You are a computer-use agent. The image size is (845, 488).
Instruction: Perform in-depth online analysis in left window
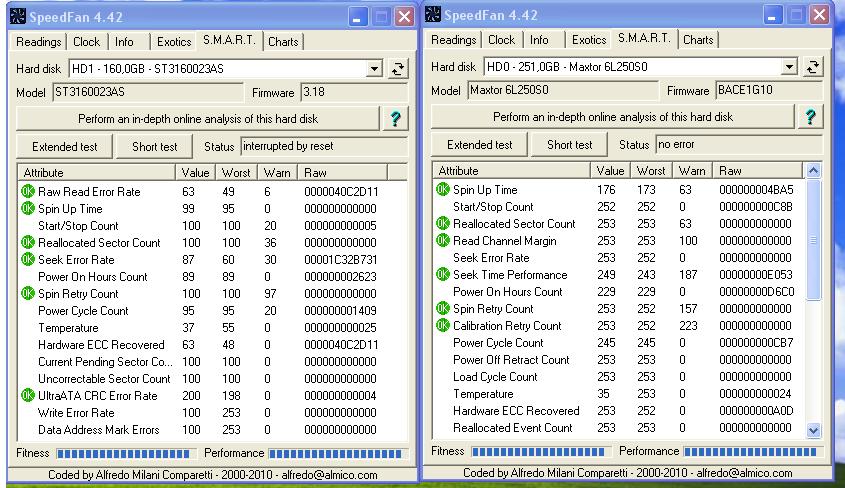[198, 118]
